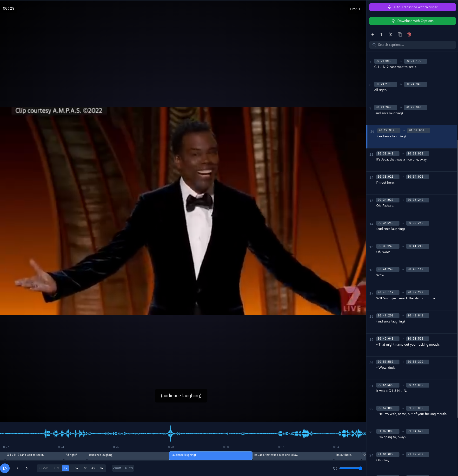Mute audio with the speaker icon

coord(335,468)
